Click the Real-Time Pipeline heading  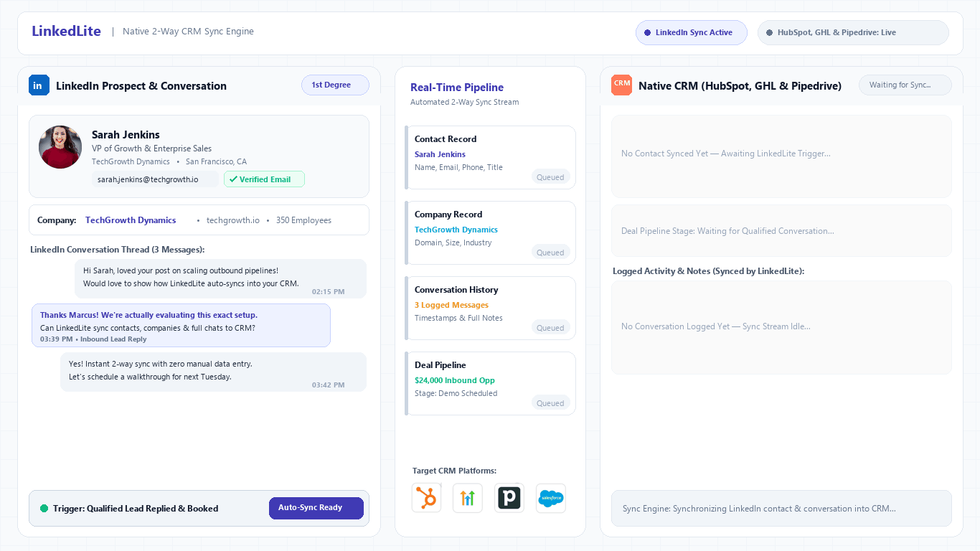click(x=457, y=88)
